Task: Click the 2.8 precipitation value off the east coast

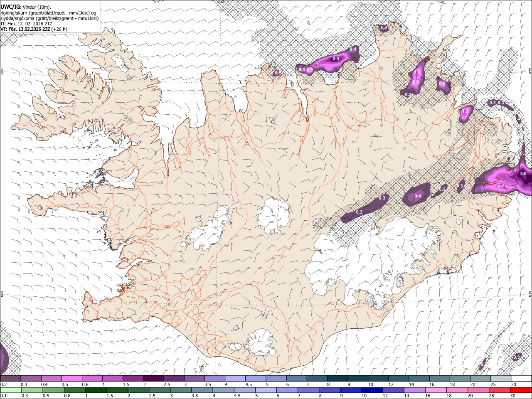Action: (523, 173)
